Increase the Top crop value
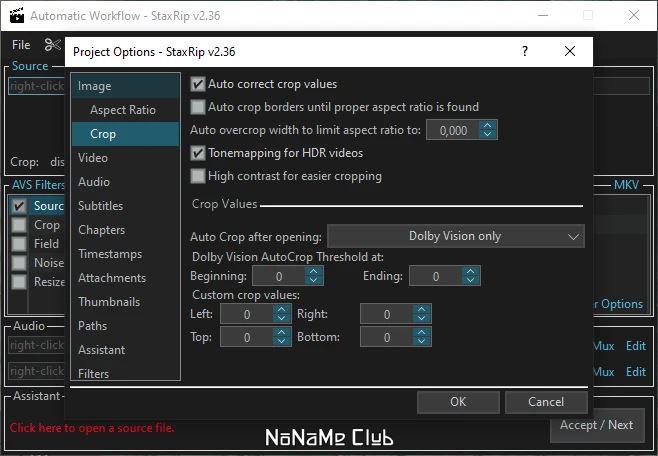The height and width of the screenshot is (456, 658). click(x=282, y=332)
